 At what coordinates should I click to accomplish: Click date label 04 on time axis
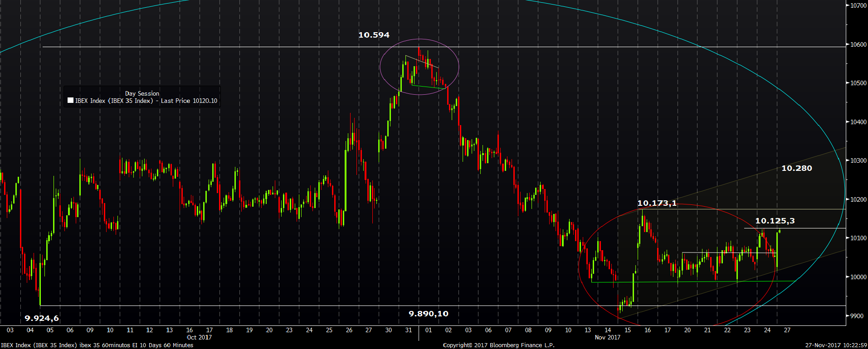point(30,330)
